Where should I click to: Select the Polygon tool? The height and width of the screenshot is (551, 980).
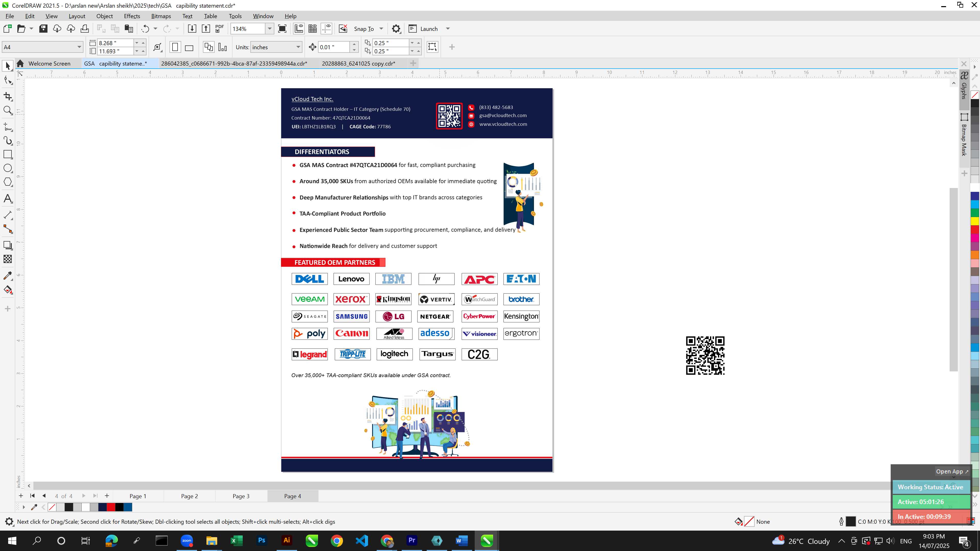pos(8,182)
